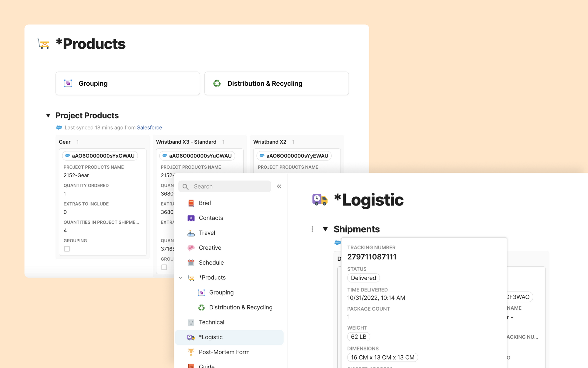Toggle Grouping checkbox in Gear card
Viewport: 588px width, 368px height.
pyautogui.click(x=67, y=249)
